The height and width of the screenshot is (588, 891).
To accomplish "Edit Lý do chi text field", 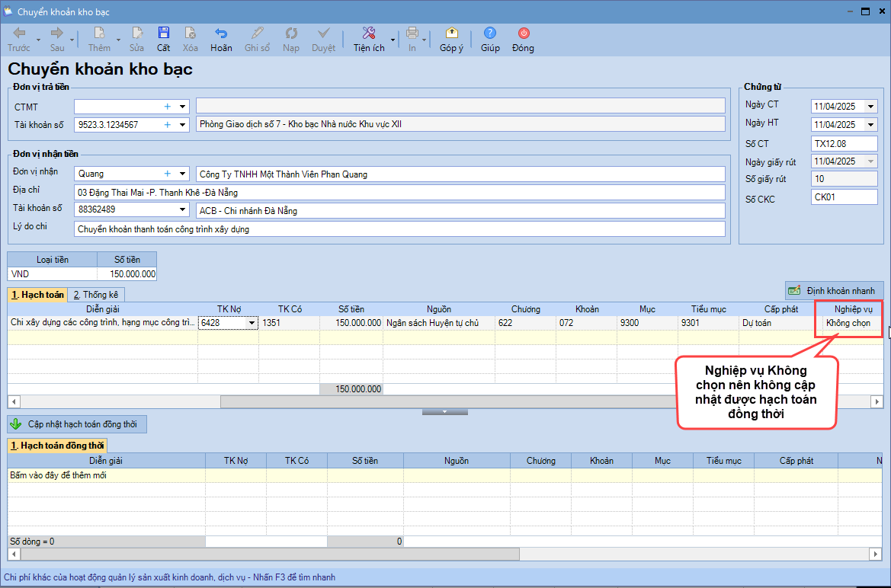I will pos(399,229).
